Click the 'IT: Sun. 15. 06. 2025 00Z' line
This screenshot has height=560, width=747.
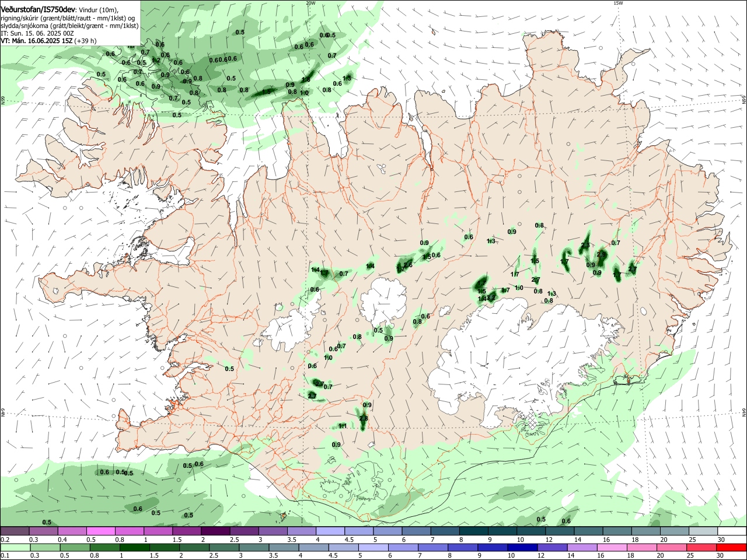click(37, 33)
